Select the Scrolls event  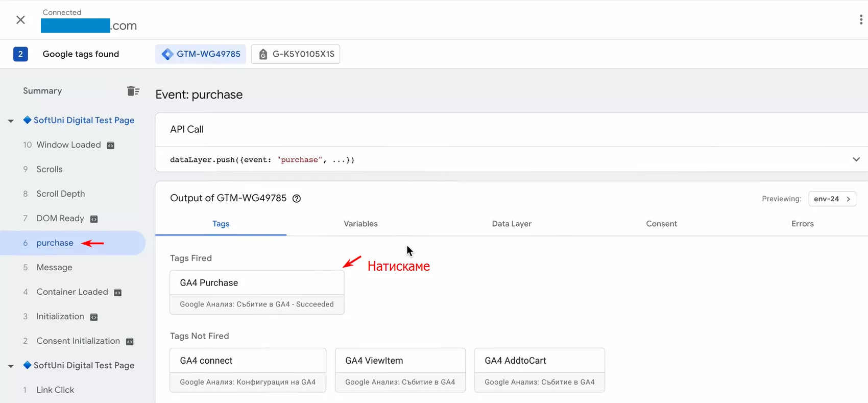click(50, 169)
